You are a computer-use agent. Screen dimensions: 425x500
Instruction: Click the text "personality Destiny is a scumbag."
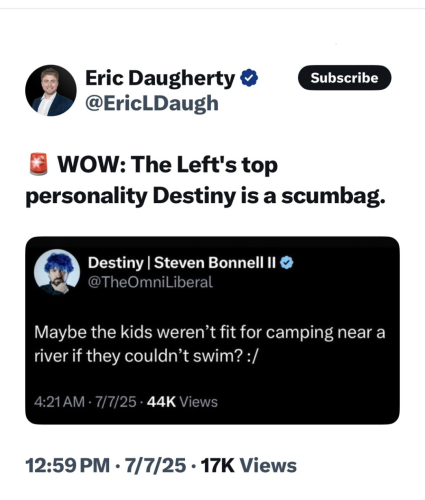point(205,196)
